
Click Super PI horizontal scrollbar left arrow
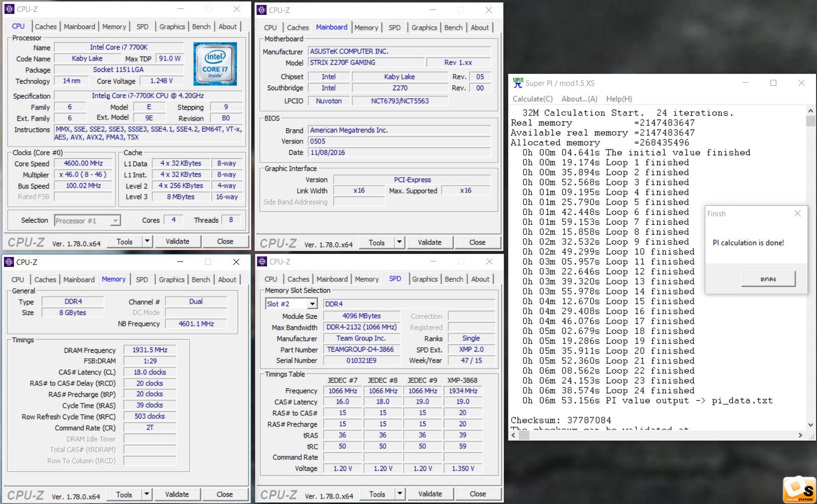tap(514, 436)
